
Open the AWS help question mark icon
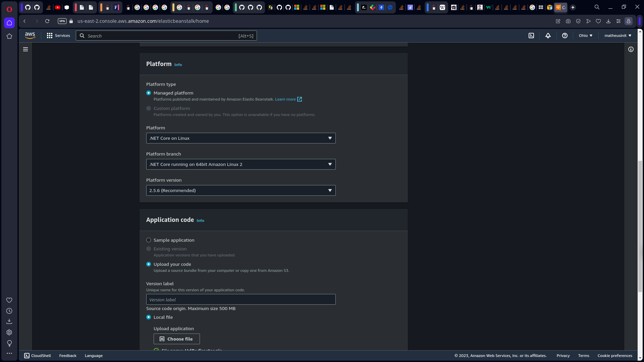click(565, 36)
